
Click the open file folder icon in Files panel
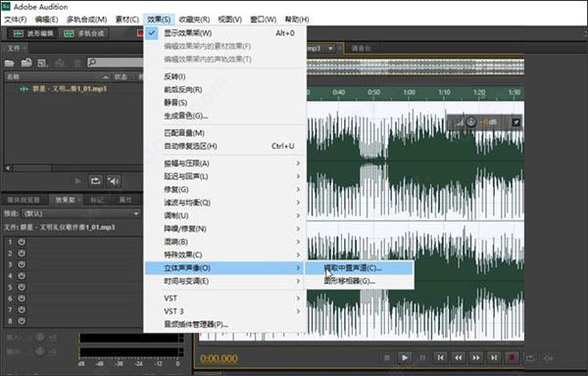coord(9,63)
